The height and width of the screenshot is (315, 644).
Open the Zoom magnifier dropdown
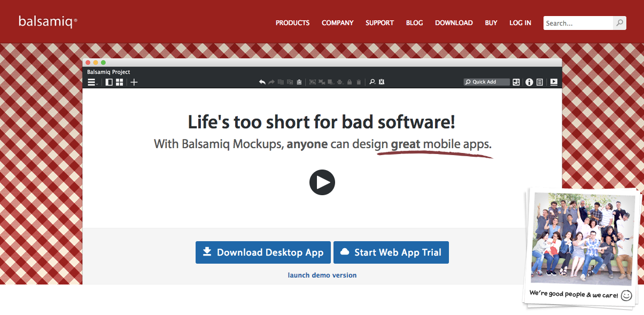(373, 82)
